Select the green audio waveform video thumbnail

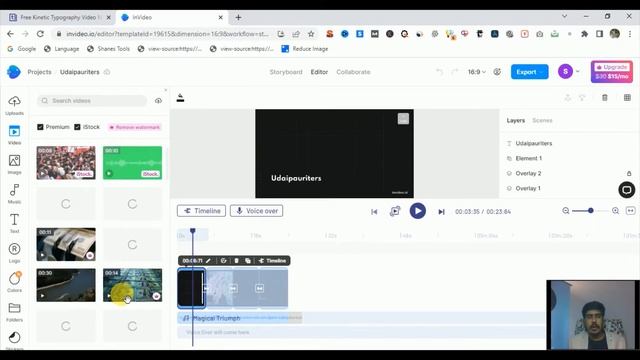[132, 163]
